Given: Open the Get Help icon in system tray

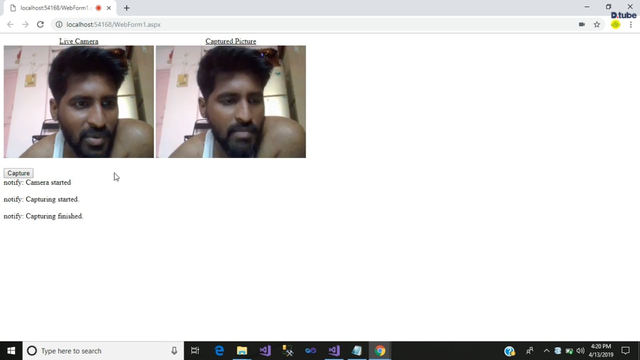Looking at the screenshot, I should [x=509, y=351].
